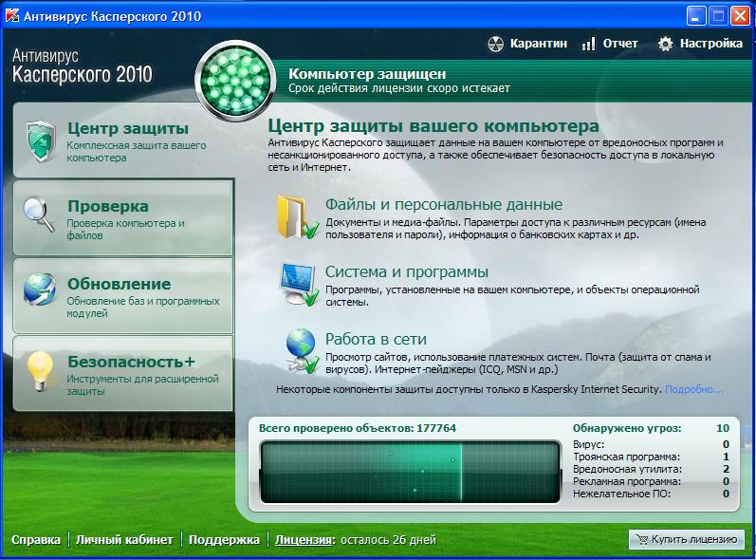Click the Kaspersky logo icon in title bar
The width and height of the screenshot is (756, 560).
[x=11, y=15]
